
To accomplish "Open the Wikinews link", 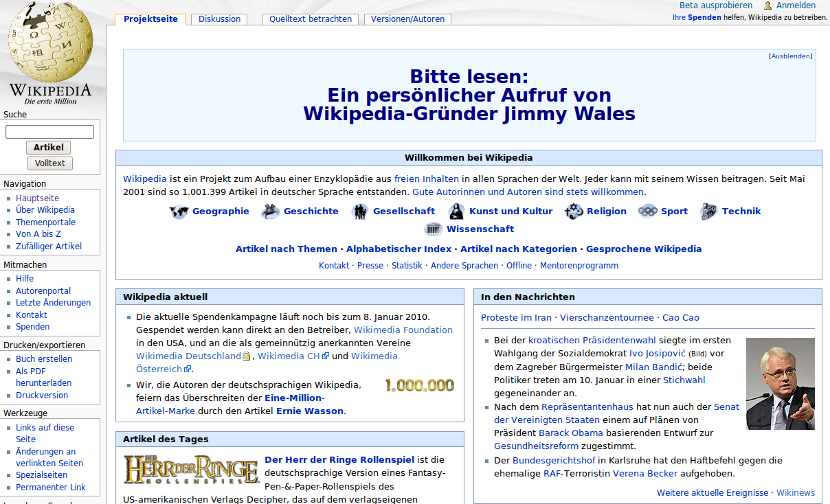I will click(796, 493).
